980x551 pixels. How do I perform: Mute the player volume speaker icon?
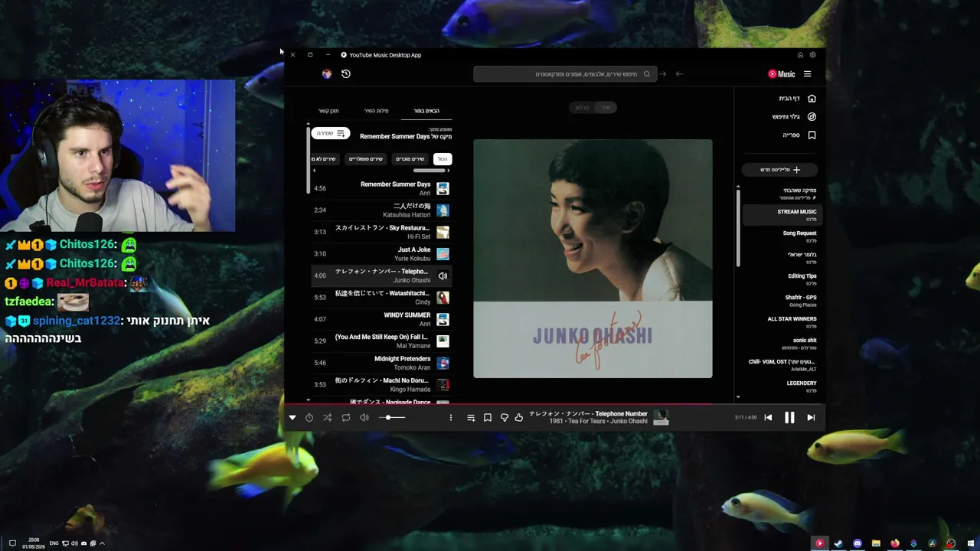coord(364,418)
